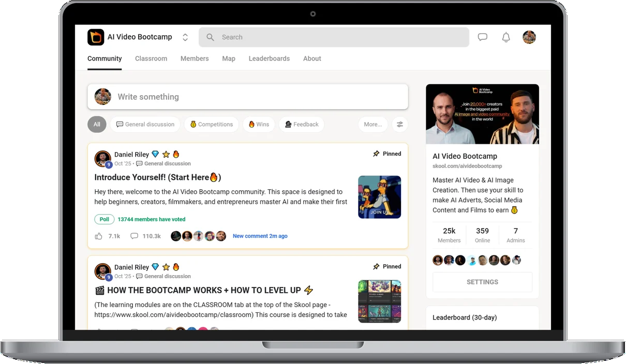
Task: Click the SETTINGS button
Action: [482, 282]
